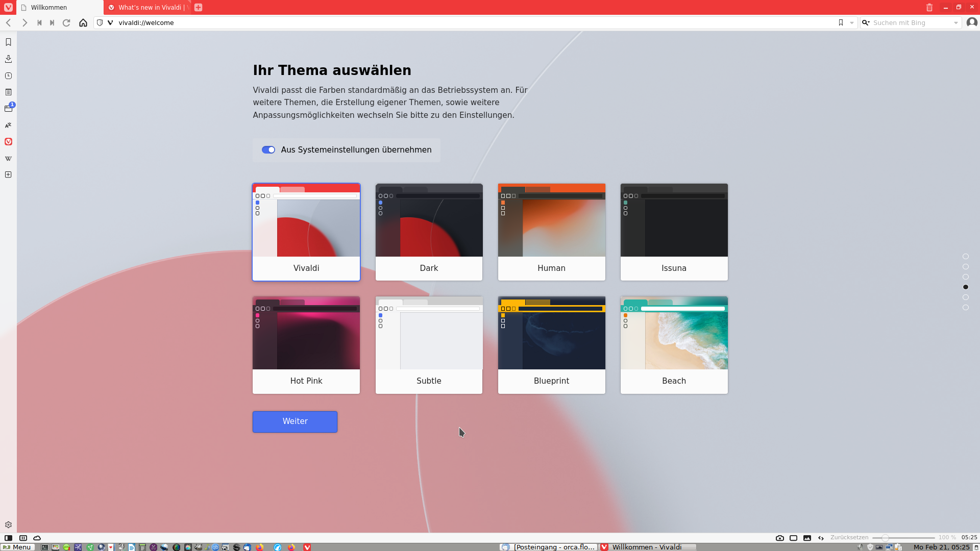Select Willkommen - Vivaldi taskbar entry
Image resolution: width=980 pixels, height=551 pixels.
click(x=648, y=547)
